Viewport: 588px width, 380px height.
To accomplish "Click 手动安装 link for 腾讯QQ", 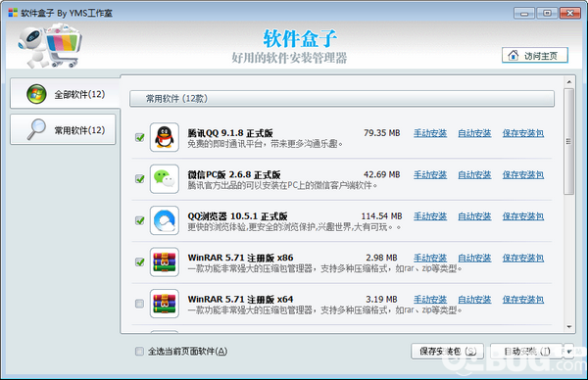I will coord(430,133).
